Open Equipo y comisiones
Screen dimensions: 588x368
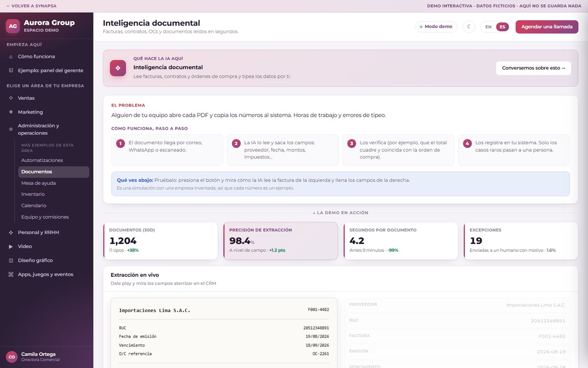click(54, 217)
